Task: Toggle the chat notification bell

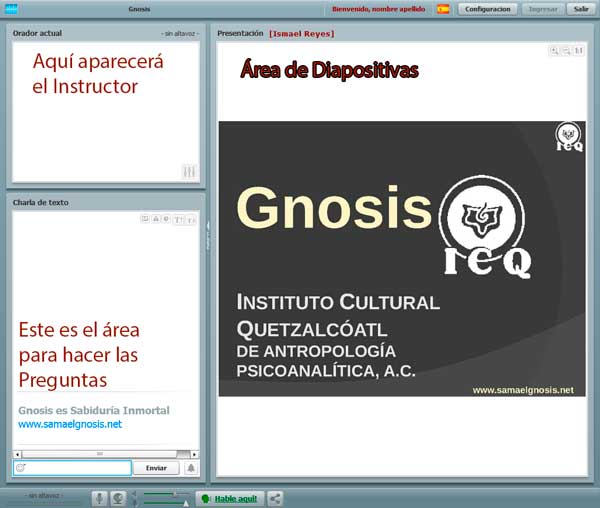Action: coord(191,468)
